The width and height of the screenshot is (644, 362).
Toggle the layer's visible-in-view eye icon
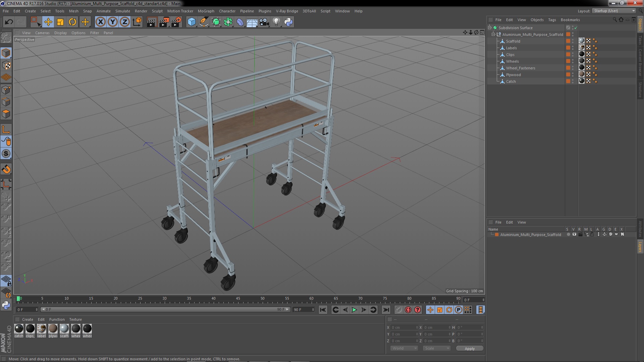tap(574, 235)
